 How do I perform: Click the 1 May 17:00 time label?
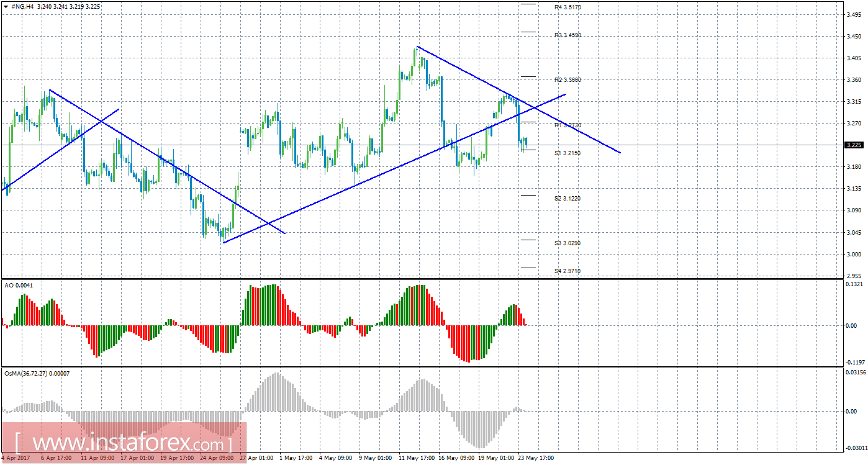tap(295, 458)
